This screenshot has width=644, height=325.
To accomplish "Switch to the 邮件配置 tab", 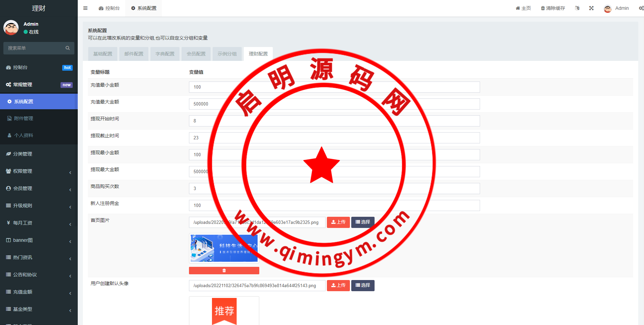I will pos(134,54).
